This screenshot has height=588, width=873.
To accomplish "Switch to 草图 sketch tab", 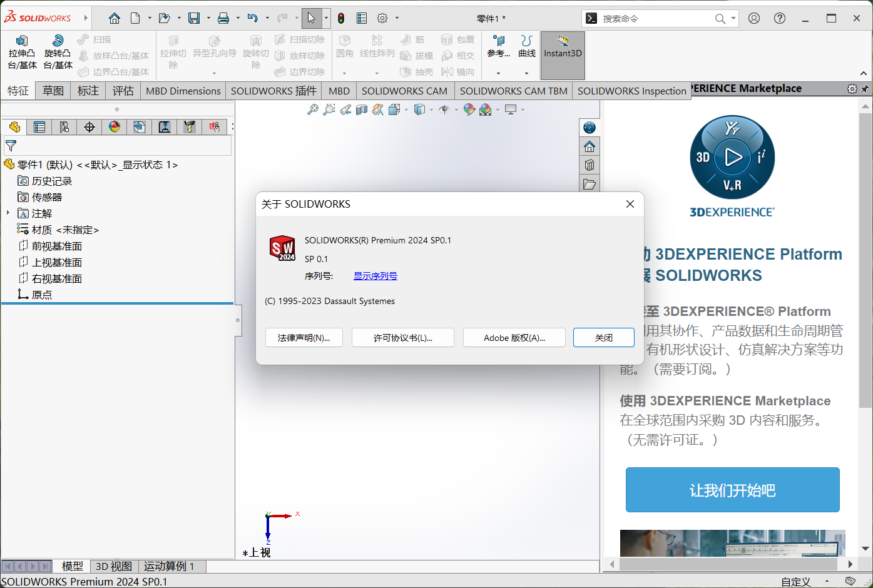I will coord(53,91).
